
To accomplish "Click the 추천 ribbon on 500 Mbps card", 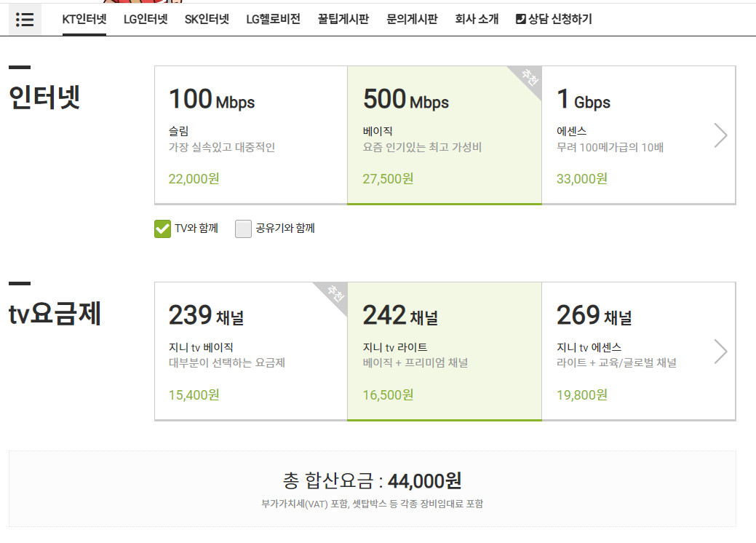I will pyautogui.click(x=530, y=78).
